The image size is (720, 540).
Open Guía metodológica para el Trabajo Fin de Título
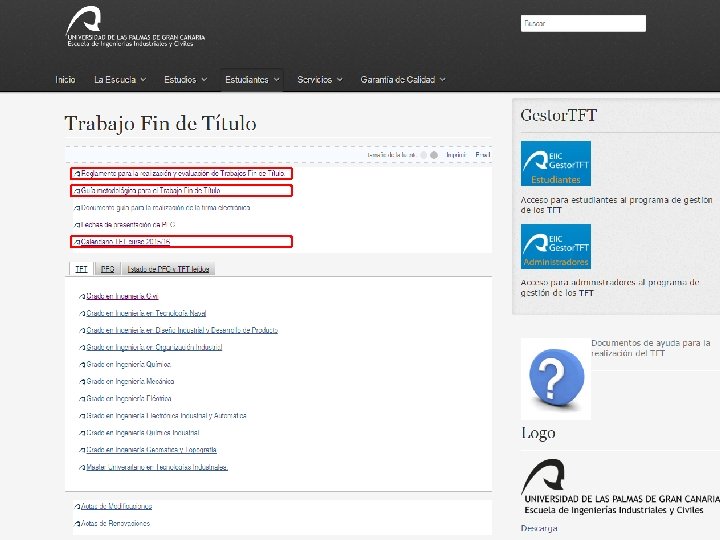point(151,191)
